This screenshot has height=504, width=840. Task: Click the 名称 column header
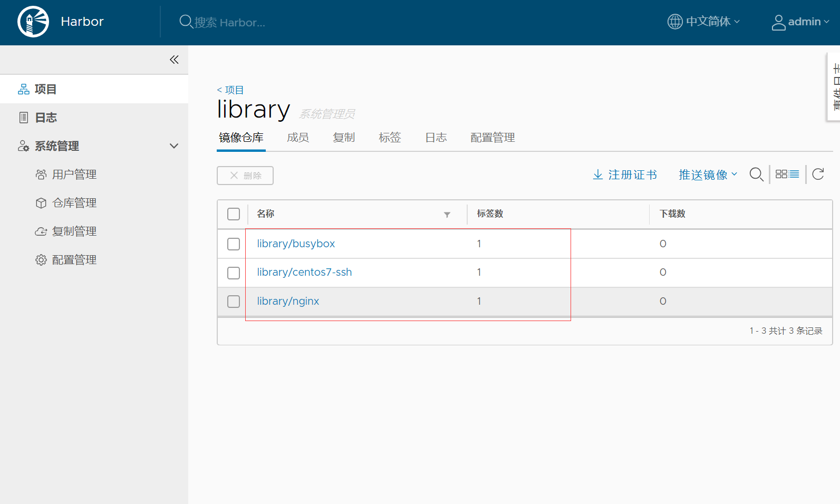point(265,214)
